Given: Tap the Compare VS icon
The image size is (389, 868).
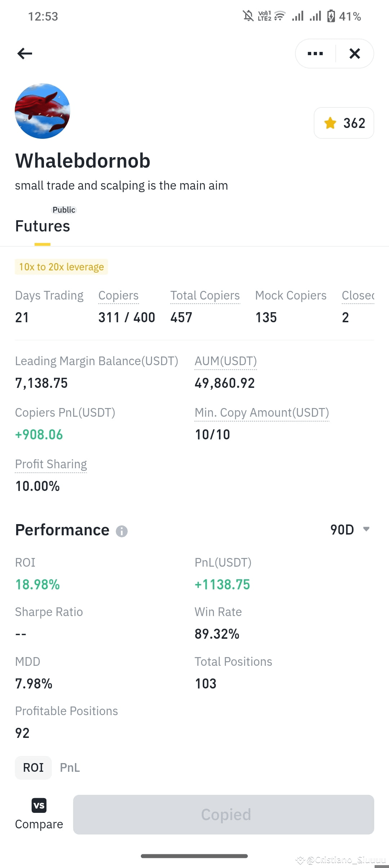Looking at the screenshot, I should coord(39,805).
